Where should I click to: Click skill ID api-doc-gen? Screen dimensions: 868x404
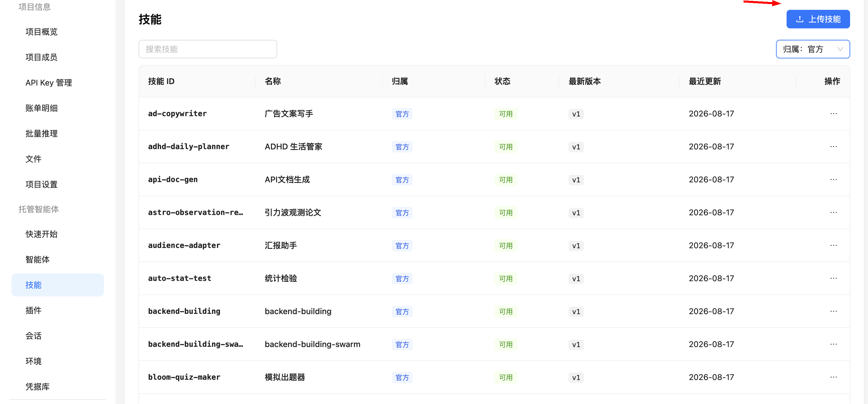coord(173,179)
